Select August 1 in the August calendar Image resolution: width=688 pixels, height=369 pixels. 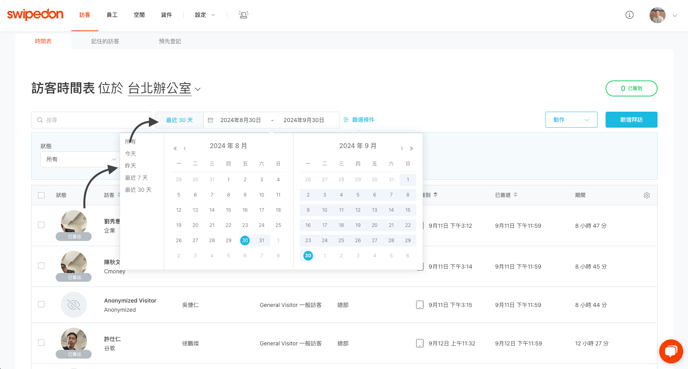tap(228, 179)
